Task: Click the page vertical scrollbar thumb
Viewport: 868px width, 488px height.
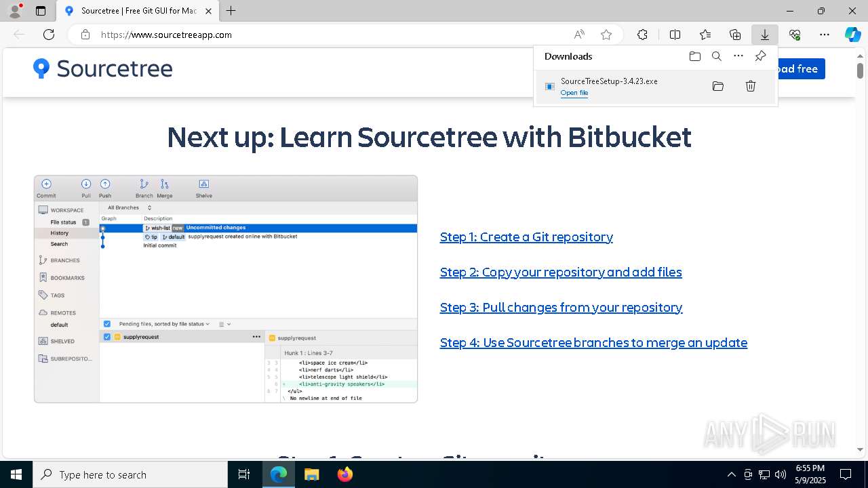Action: coord(860,70)
